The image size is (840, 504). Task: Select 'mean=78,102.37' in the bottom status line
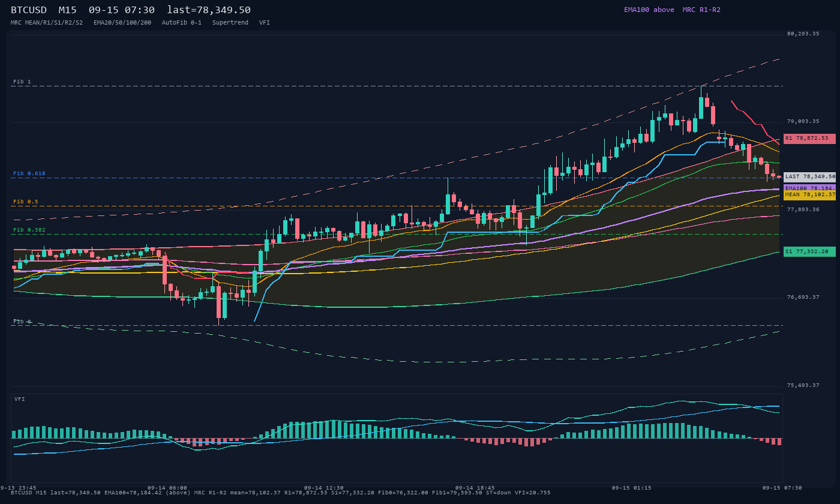(x=256, y=493)
